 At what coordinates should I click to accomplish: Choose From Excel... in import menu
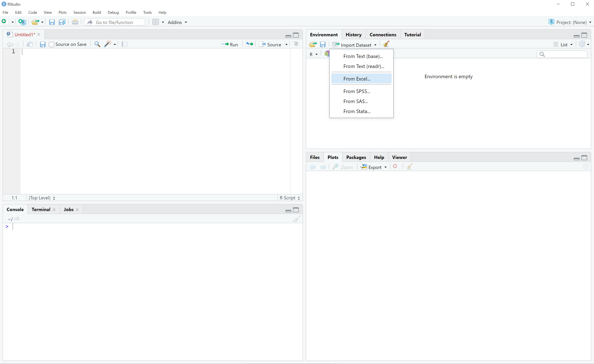(357, 79)
